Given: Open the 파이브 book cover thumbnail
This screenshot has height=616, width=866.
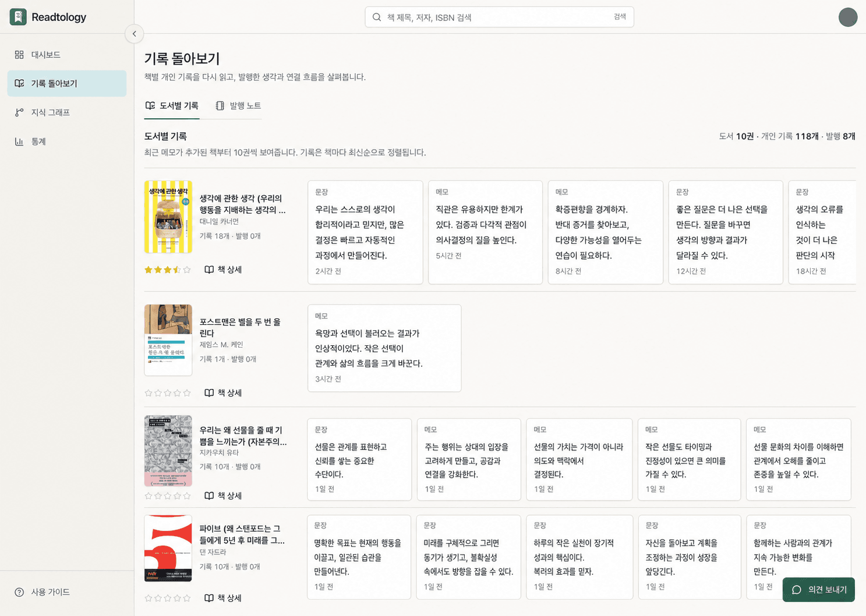Looking at the screenshot, I should click(168, 548).
